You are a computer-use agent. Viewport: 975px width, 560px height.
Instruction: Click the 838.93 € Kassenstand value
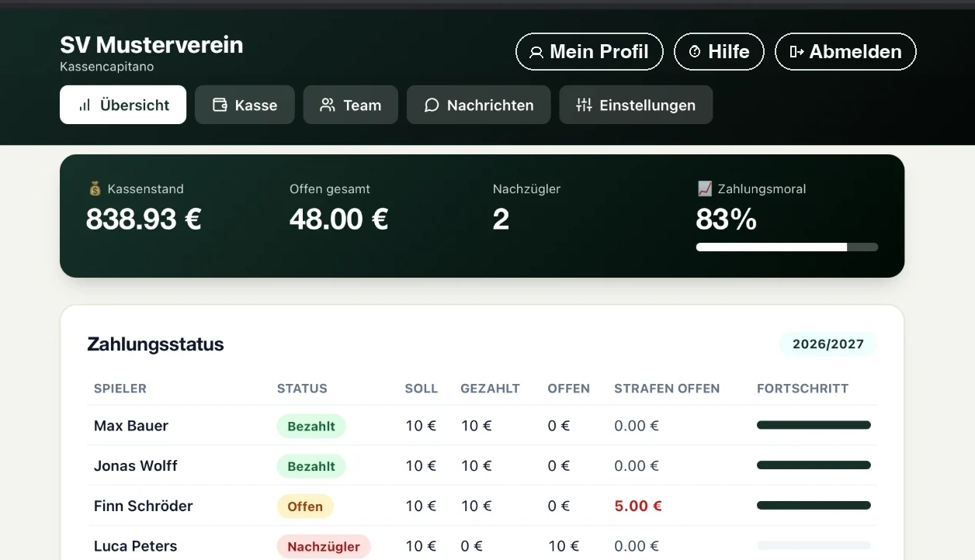tap(144, 220)
